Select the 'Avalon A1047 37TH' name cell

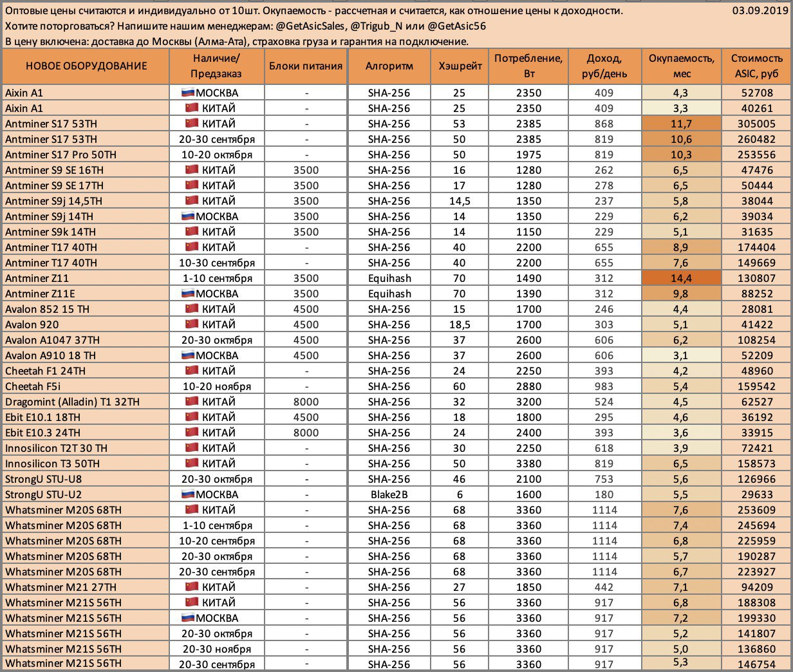pos(86,340)
